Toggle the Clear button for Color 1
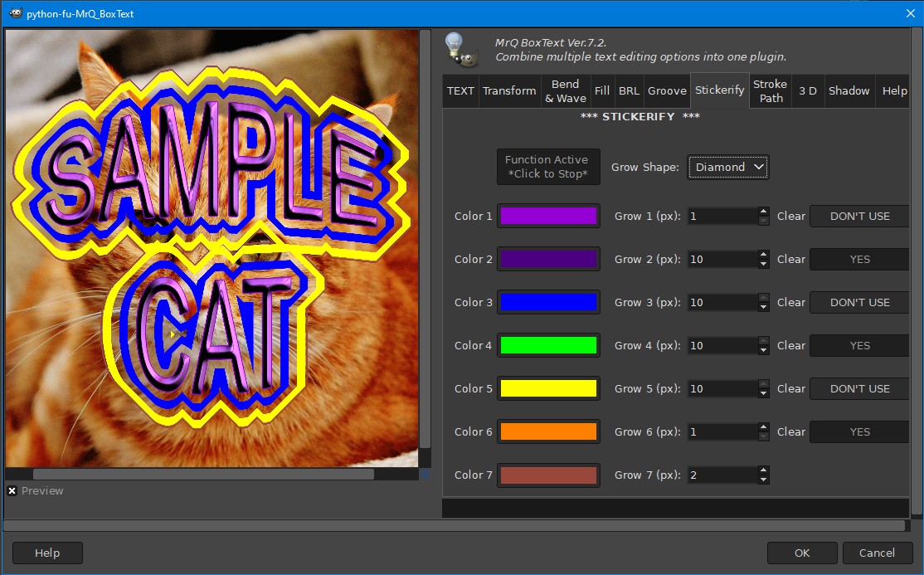The height and width of the screenshot is (575, 924). click(859, 216)
